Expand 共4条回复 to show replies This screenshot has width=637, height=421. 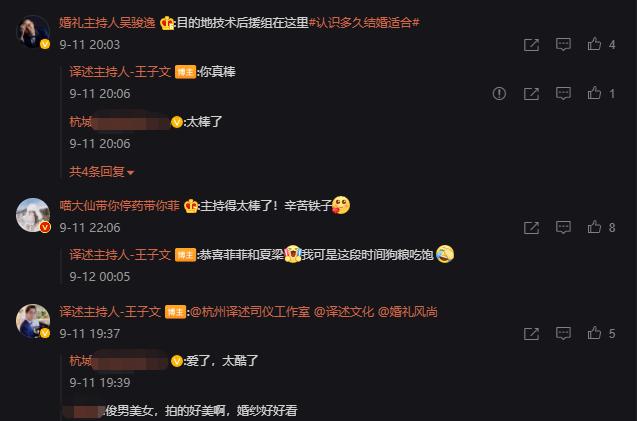(102, 172)
